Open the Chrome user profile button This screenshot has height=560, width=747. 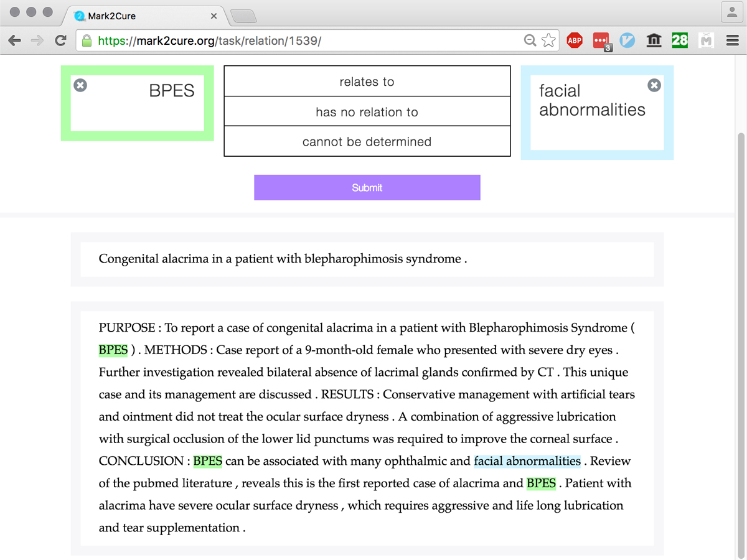tap(730, 12)
